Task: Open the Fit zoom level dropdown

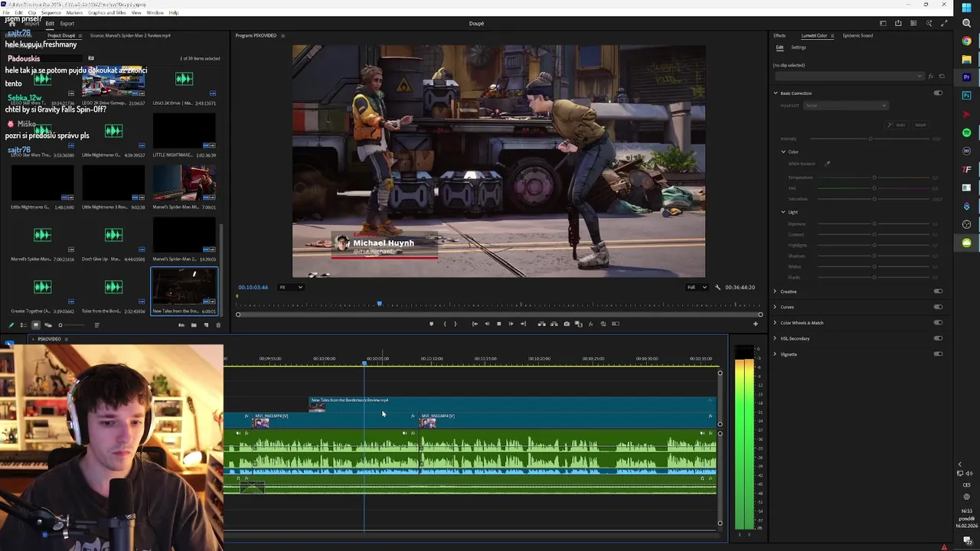Action: pyautogui.click(x=290, y=287)
